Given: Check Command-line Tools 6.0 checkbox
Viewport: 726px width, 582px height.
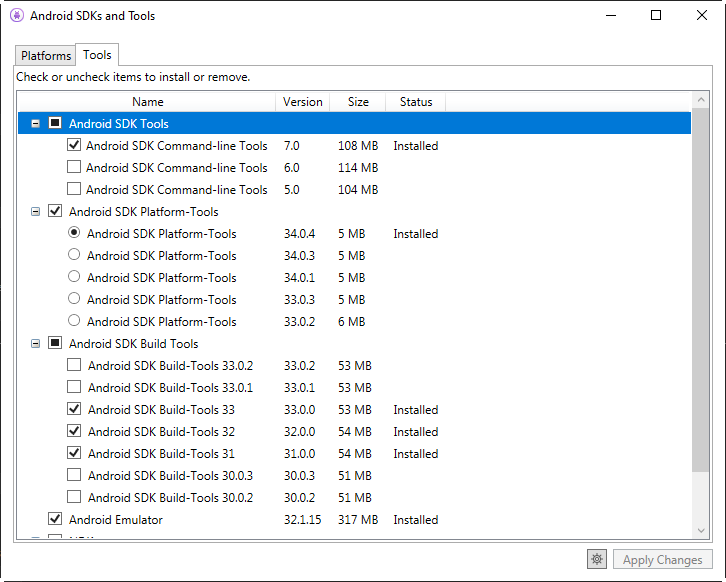Looking at the screenshot, I should point(74,167).
